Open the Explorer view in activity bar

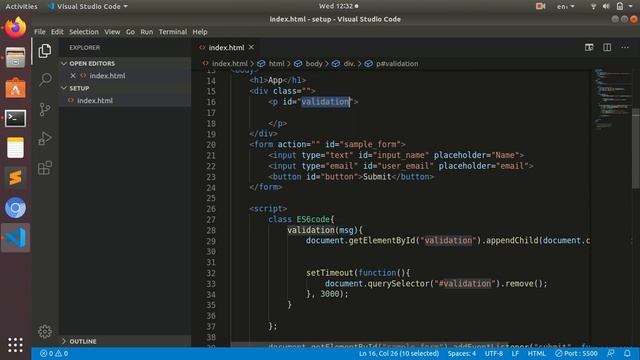[x=45, y=51]
